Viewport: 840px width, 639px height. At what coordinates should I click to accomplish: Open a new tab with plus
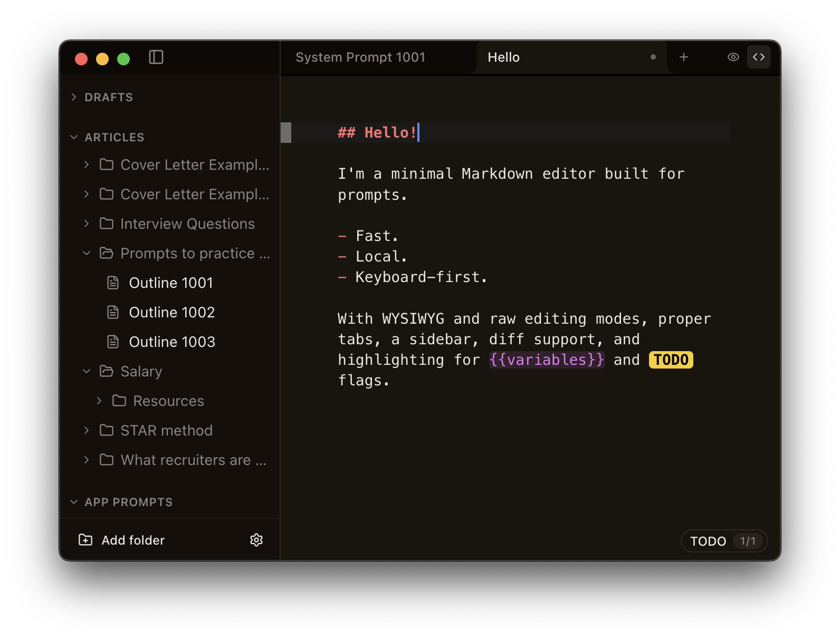[x=684, y=57]
